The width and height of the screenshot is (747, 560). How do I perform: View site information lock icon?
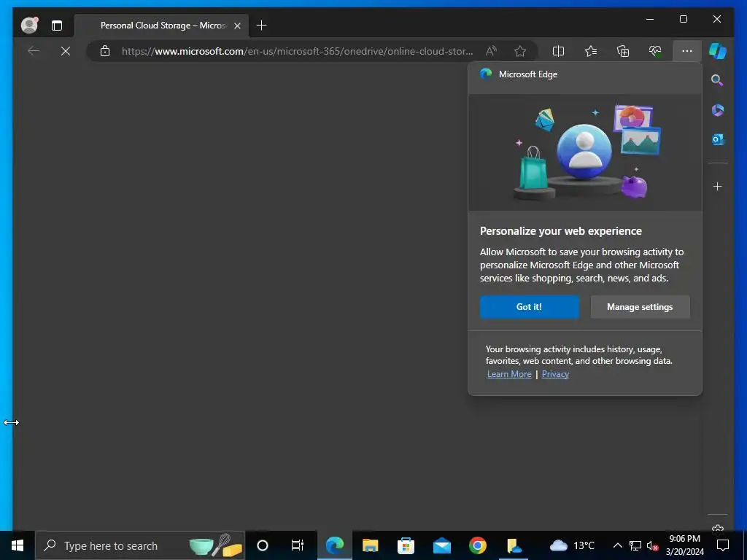pos(105,51)
